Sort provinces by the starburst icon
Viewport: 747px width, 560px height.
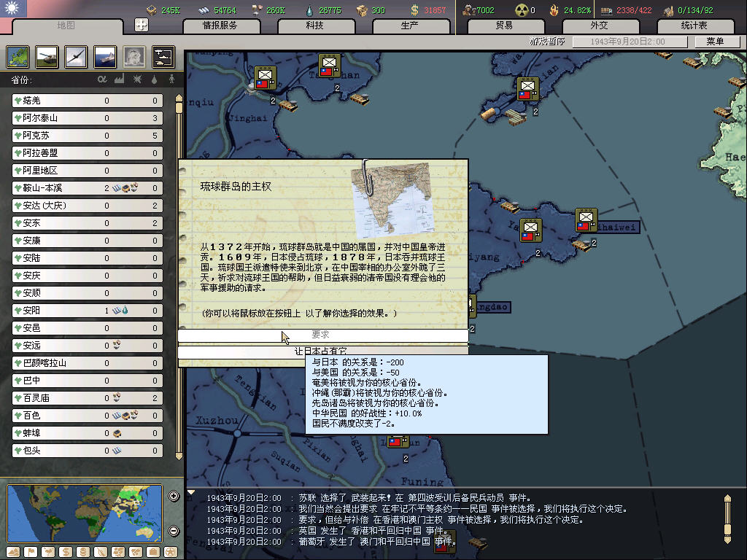[137, 79]
